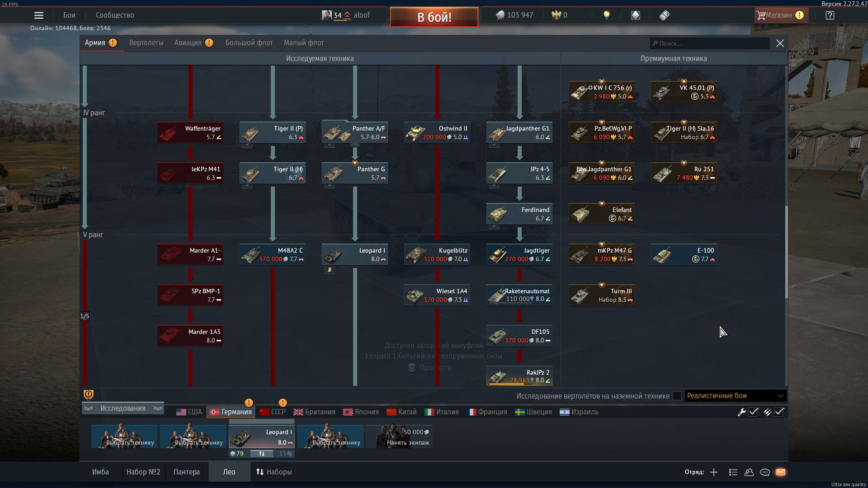Click the Поиск search field
Screen dimensions: 868x488
click(x=710, y=43)
